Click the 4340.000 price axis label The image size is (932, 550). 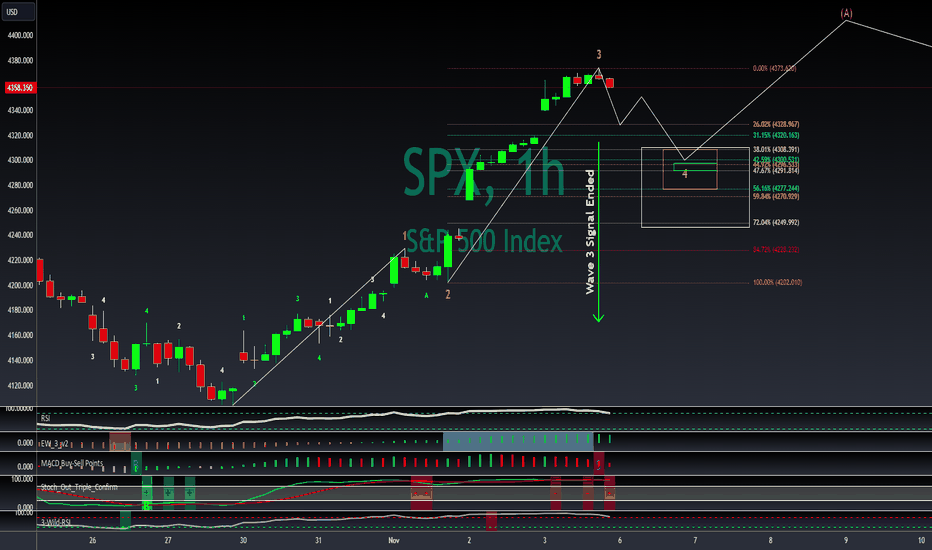coord(20,111)
